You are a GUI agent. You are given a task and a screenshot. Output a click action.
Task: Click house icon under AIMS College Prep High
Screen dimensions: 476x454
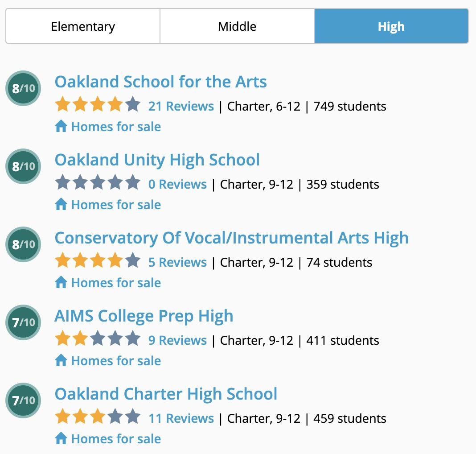[61, 361]
